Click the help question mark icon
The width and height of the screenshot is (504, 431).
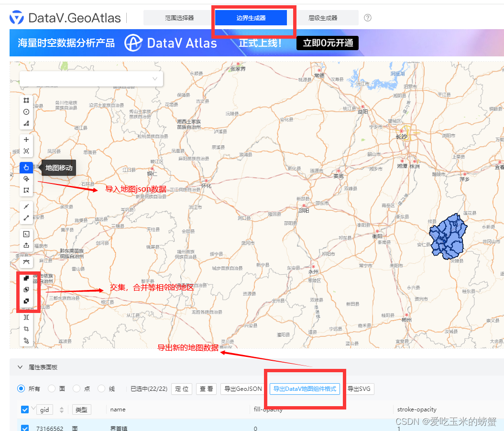point(368,18)
